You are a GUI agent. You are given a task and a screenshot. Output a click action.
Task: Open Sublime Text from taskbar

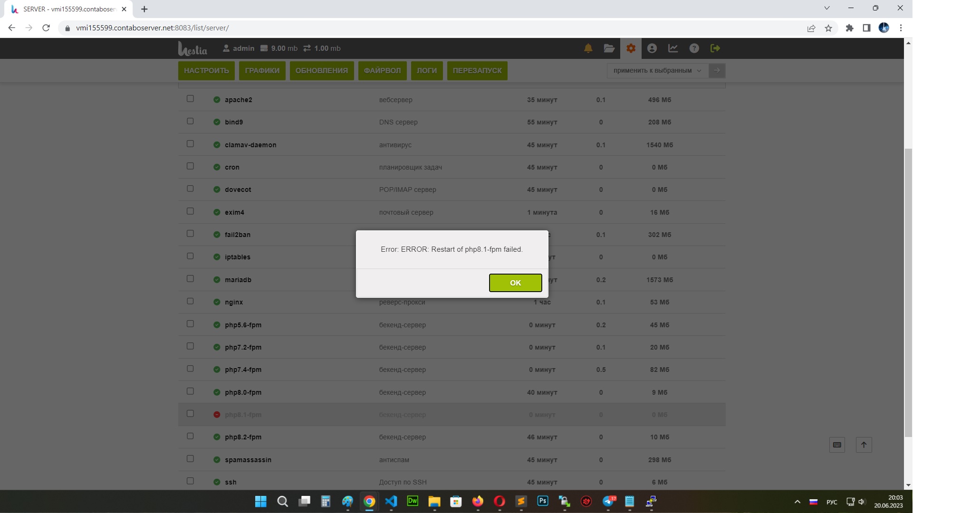(521, 502)
